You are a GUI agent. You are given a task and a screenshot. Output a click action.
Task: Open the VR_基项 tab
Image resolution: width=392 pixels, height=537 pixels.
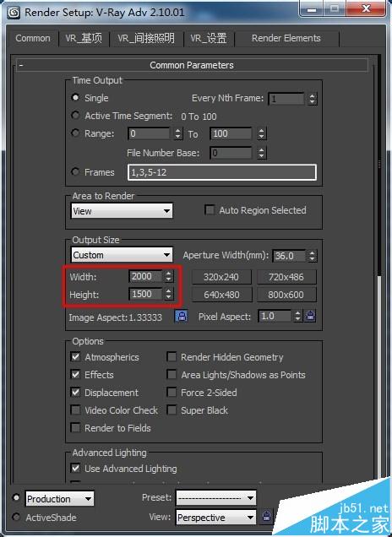click(84, 38)
